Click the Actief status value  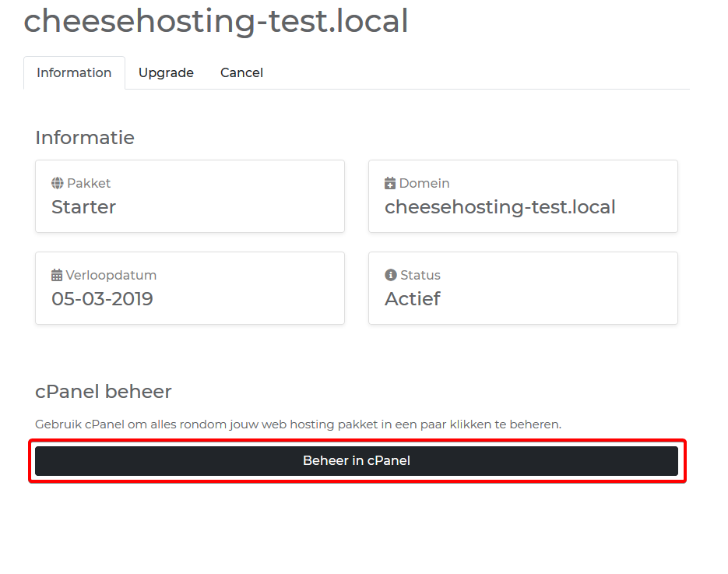(413, 299)
